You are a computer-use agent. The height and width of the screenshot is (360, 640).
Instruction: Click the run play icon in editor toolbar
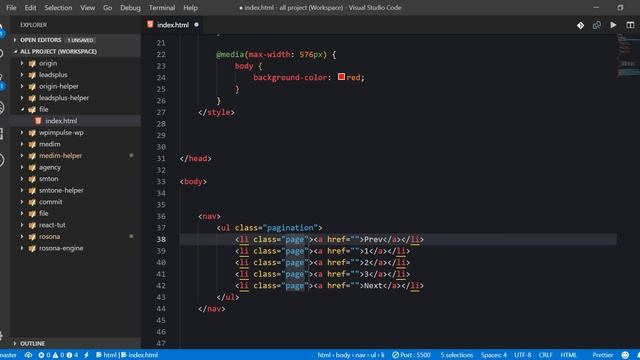point(613,25)
